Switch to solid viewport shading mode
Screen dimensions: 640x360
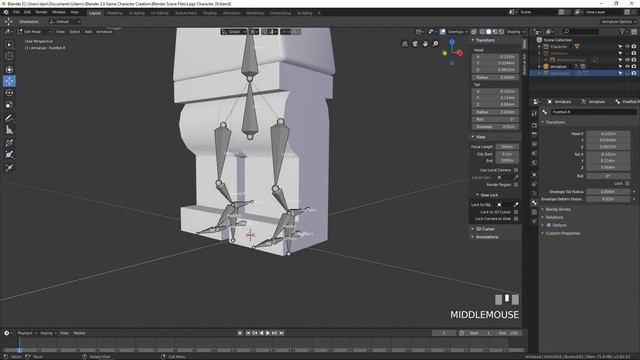(x=489, y=31)
